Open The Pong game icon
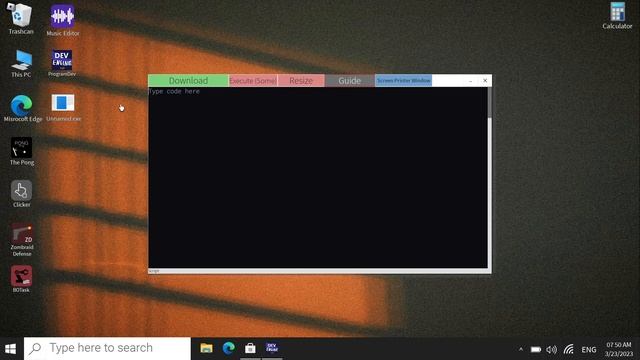640x360 pixels. pos(22,151)
